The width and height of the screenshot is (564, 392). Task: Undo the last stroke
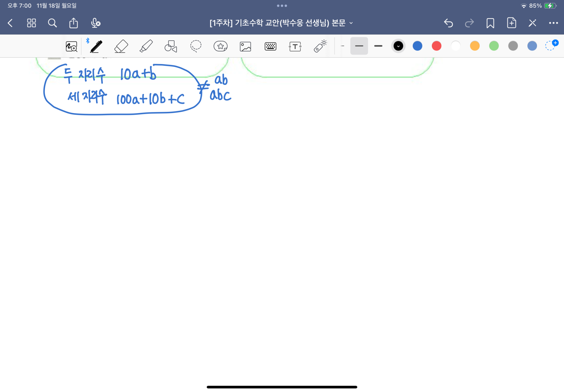pyautogui.click(x=448, y=23)
